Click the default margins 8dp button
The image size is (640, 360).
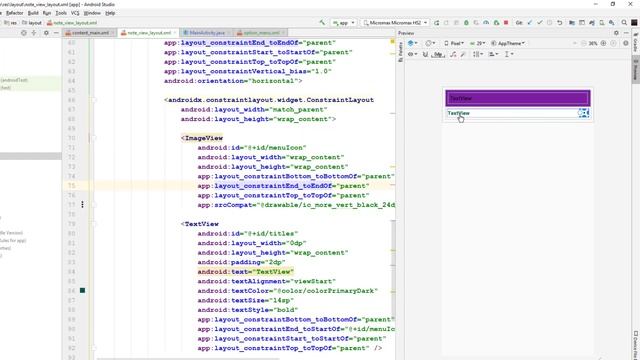coord(438,54)
